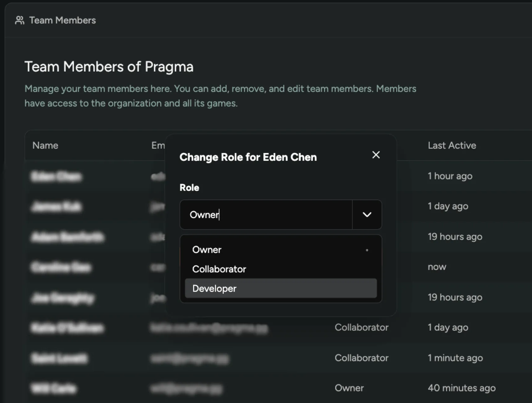This screenshot has width=532, height=403.
Task: Open the Role dropdown chevron
Action: tap(367, 215)
